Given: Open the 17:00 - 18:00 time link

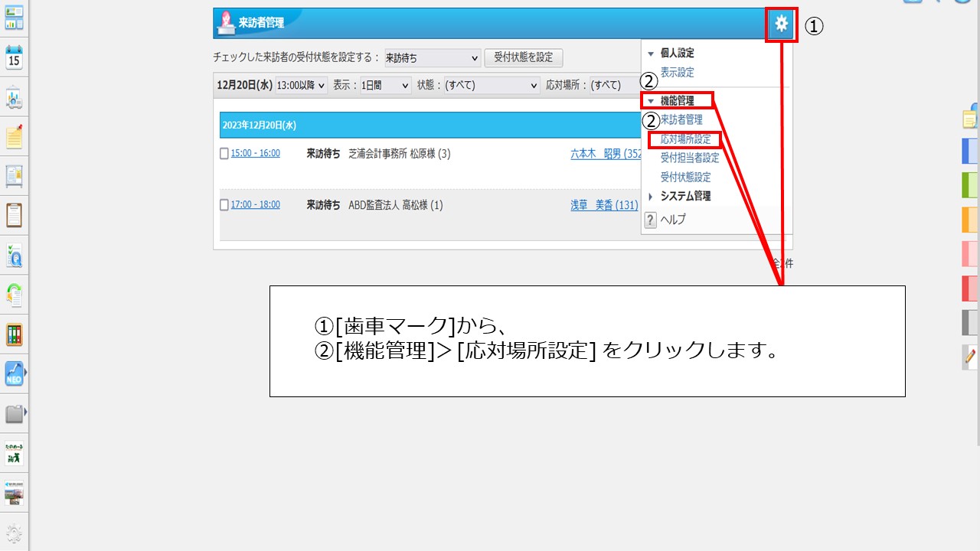Looking at the screenshot, I should (x=256, y=205).
